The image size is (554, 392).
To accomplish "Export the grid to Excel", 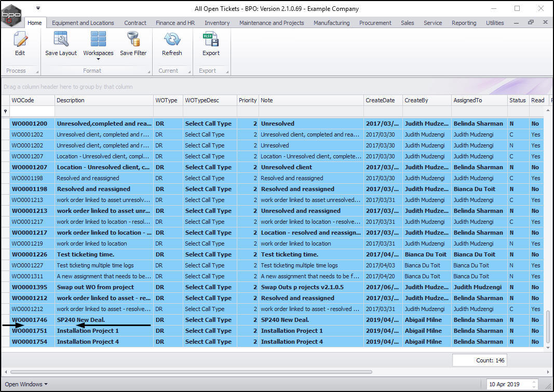I will pyautogui.click(x=210, y=44).
